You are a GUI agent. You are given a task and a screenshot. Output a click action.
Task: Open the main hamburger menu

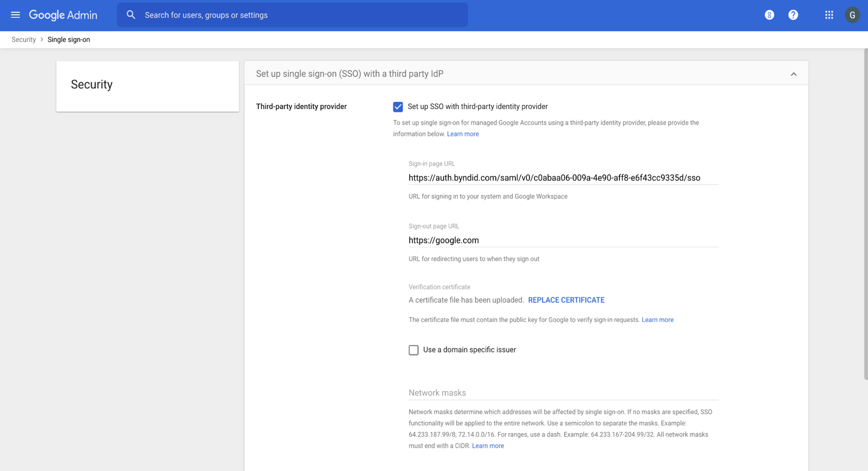(x=15, y=15)
